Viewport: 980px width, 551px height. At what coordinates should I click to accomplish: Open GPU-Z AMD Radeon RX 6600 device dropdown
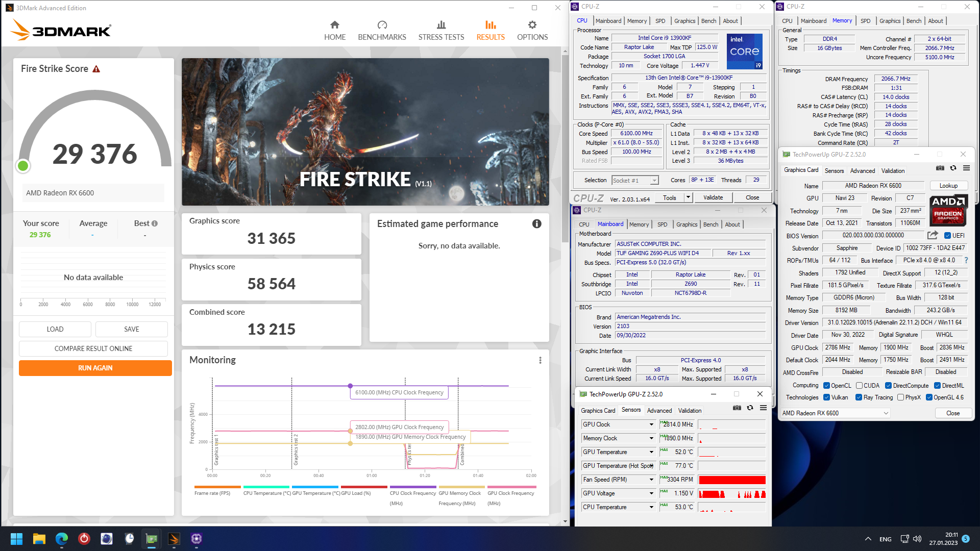(835, 413)
